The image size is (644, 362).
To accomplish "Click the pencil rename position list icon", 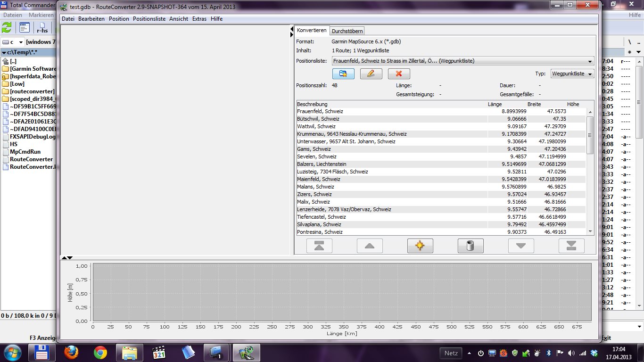I will point(371,74).
